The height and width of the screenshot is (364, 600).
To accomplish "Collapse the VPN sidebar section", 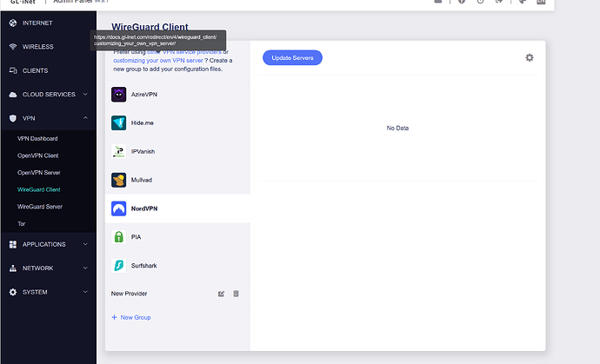I will [49, 118].
